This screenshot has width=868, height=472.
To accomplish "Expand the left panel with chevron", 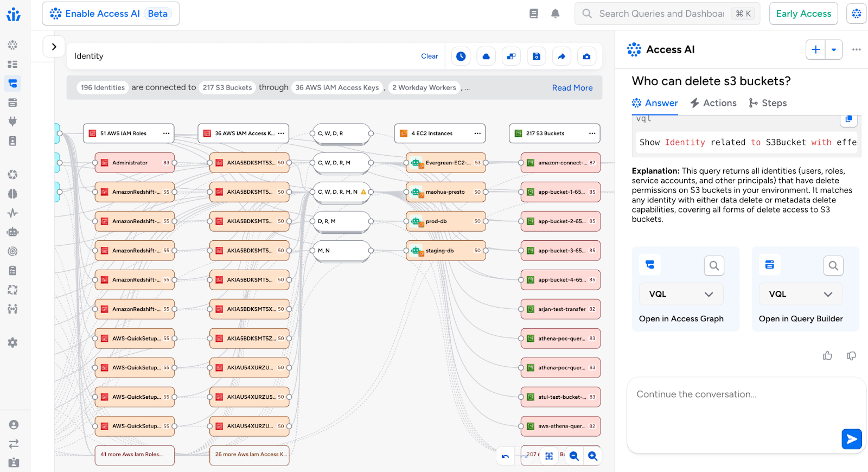I will [54, 47].
